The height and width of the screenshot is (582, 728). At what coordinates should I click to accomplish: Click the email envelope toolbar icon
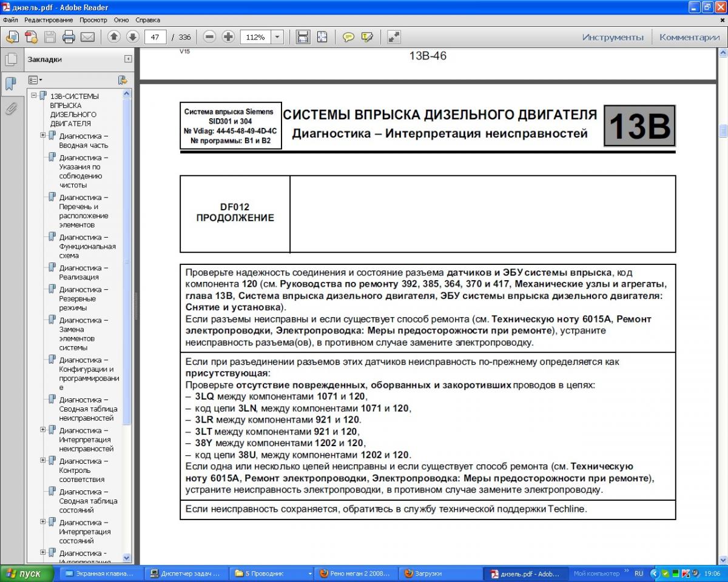(x=87, y=37)
